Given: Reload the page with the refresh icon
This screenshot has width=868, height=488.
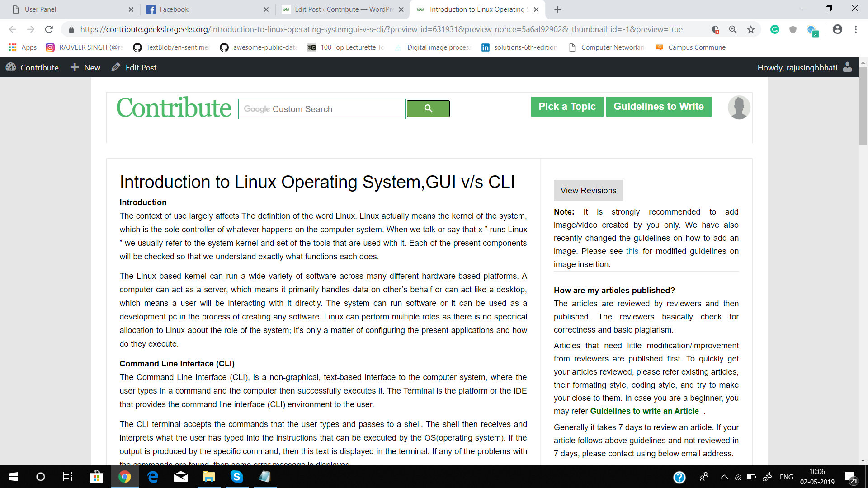Looking at the screenshot, I should [49, 29].
